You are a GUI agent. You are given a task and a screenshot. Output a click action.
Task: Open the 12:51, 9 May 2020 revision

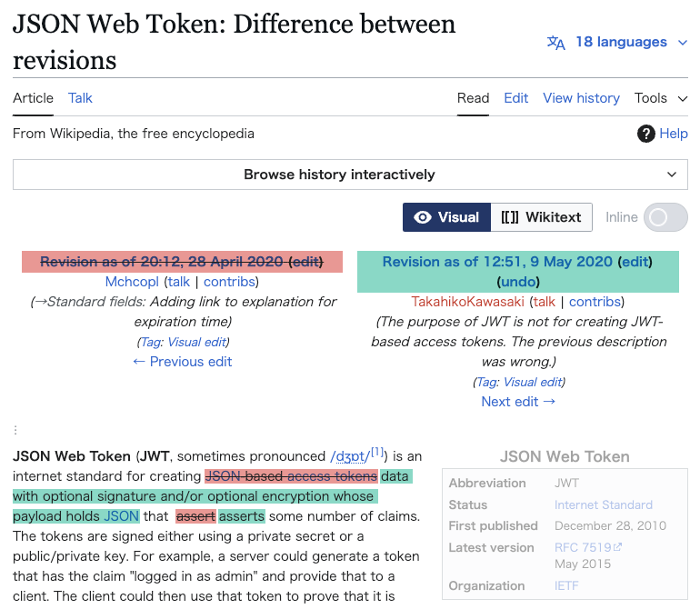(497, 262)
